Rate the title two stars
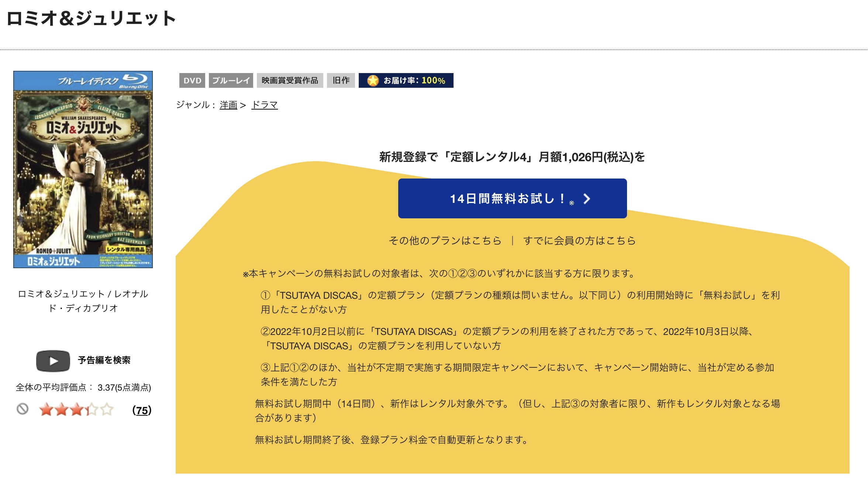The width and height of the screenshot is (868, 495). click(61, 410)
